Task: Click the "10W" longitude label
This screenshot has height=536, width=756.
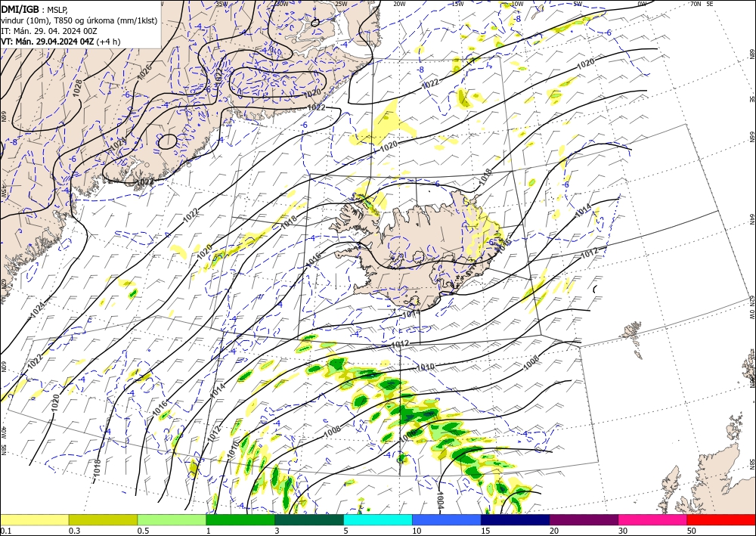Action: pyautogui.click(x=517, y=4)
